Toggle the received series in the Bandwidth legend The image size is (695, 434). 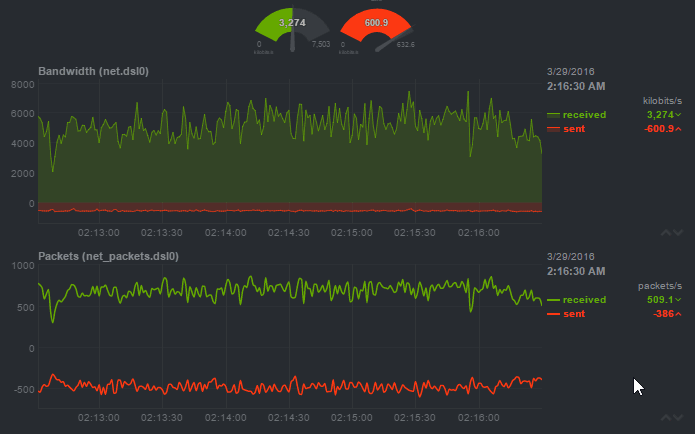point(584,115)
